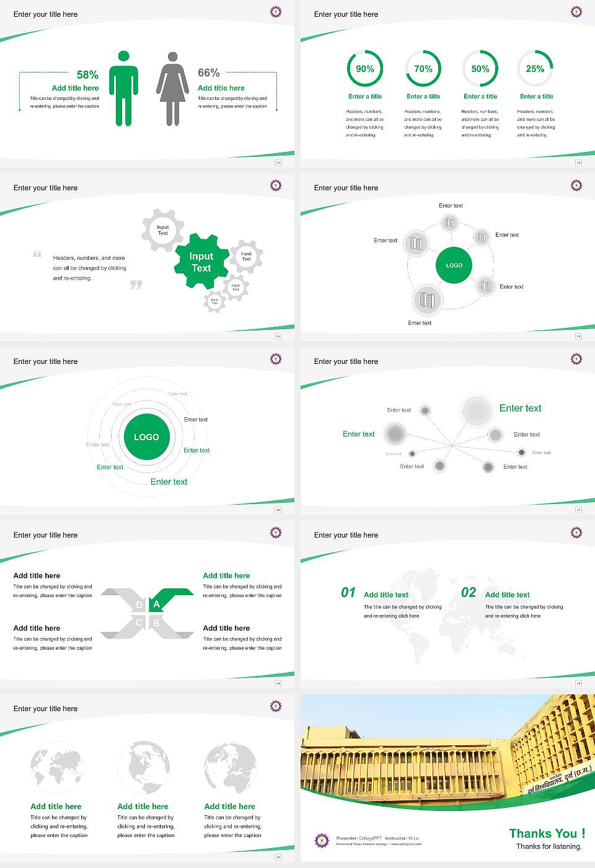Click the 01 number on the world map slide

[348, 593]
